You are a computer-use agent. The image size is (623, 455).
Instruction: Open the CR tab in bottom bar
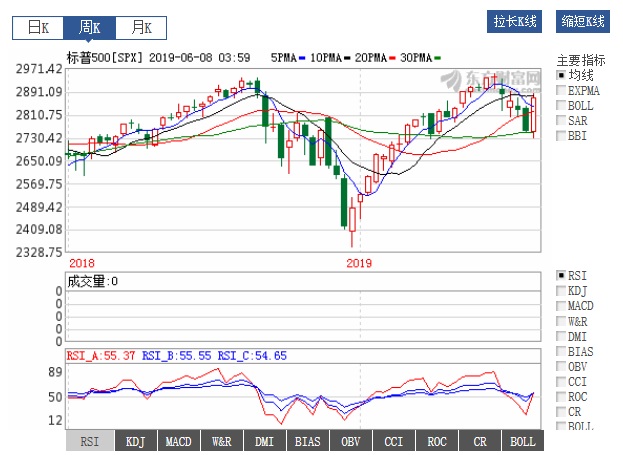[x=479, y=441]
